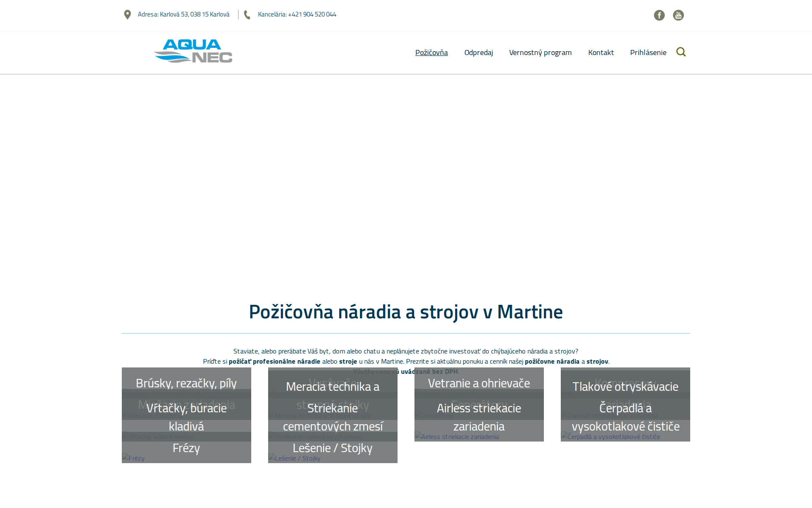
Task: Open the Požičovňa menu item
Action: coord(431,52)
